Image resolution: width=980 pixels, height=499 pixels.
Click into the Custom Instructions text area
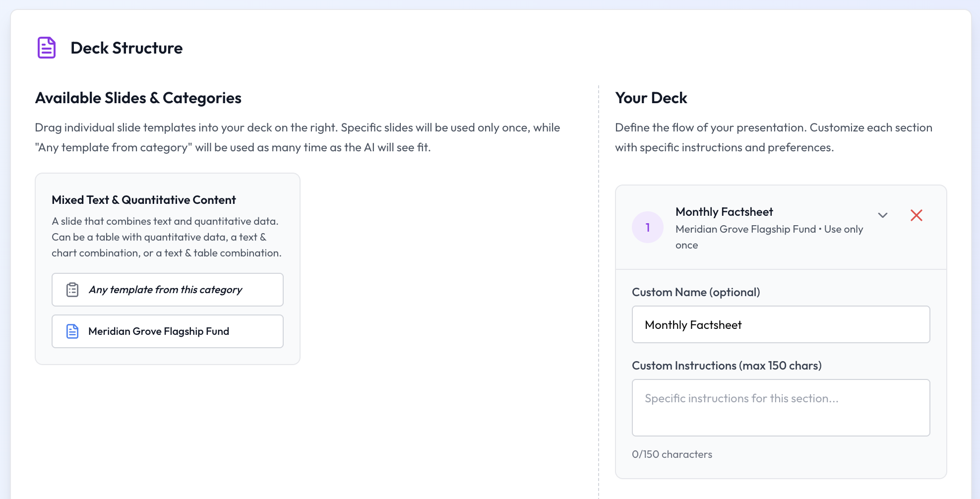(780, 408)
